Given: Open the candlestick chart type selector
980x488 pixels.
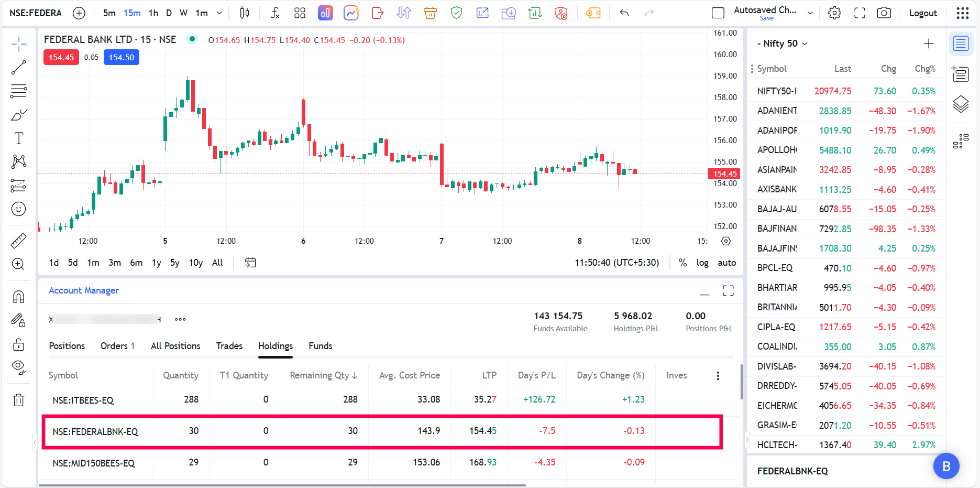Looking at the screenshot, I should (x=245, y=13).
